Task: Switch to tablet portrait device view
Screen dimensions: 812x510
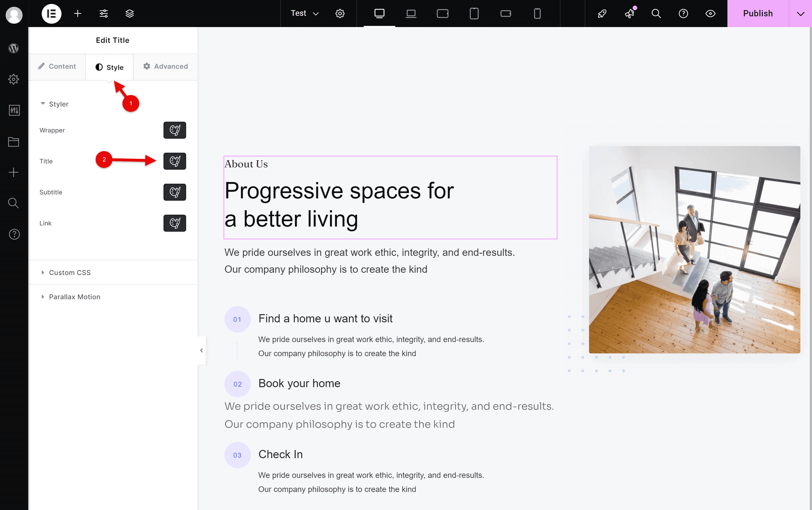Action: [x=474, y=14]
